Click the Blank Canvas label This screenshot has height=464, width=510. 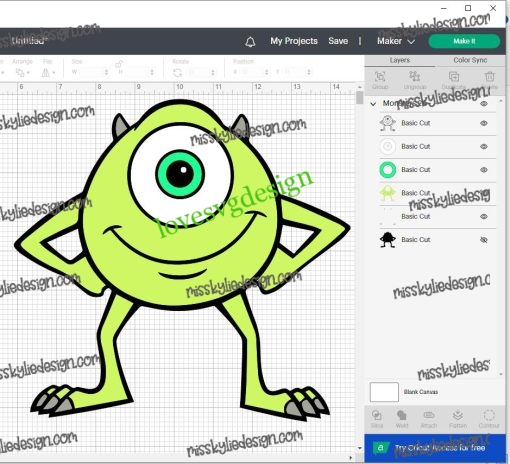click(x=421, y=392)
